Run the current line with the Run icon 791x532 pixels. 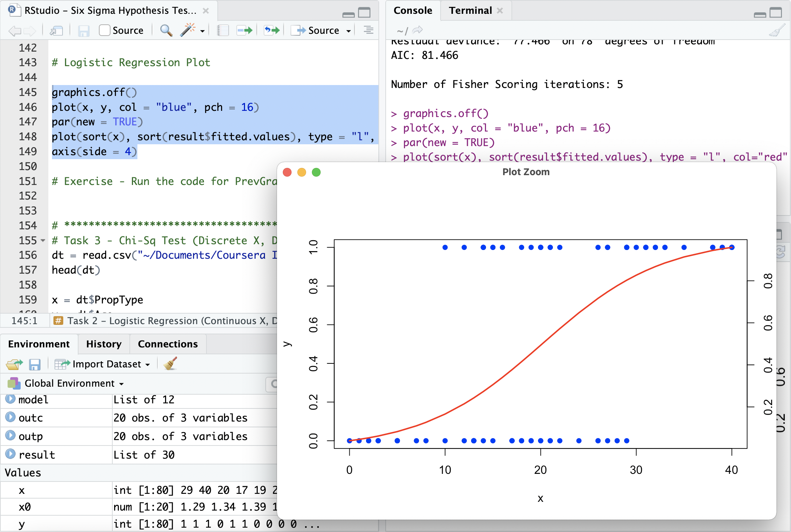point(244,30)
